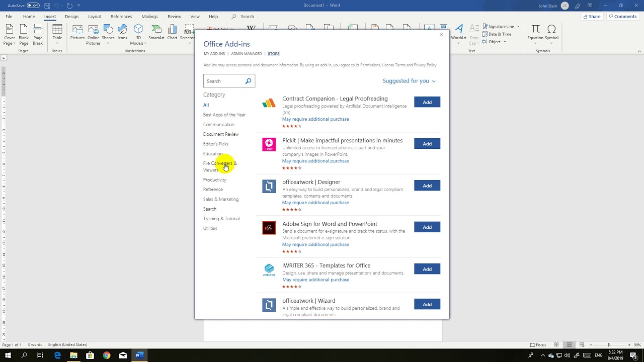
Task: Click the Pictures icon in ribbon
Action: tap(77, 32)
